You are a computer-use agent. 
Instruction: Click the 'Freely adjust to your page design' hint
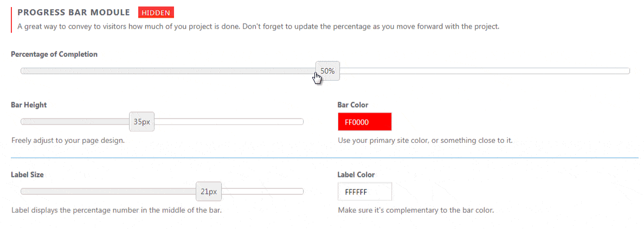(68, 140)
